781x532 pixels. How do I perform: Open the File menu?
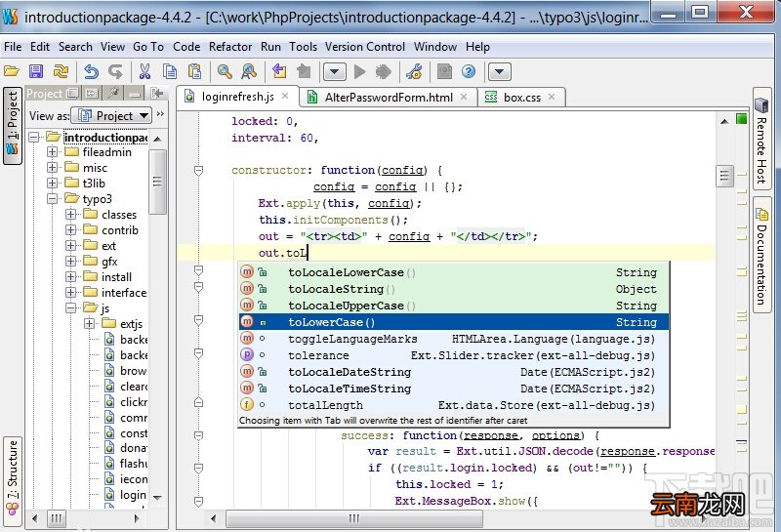click(13, 47)
